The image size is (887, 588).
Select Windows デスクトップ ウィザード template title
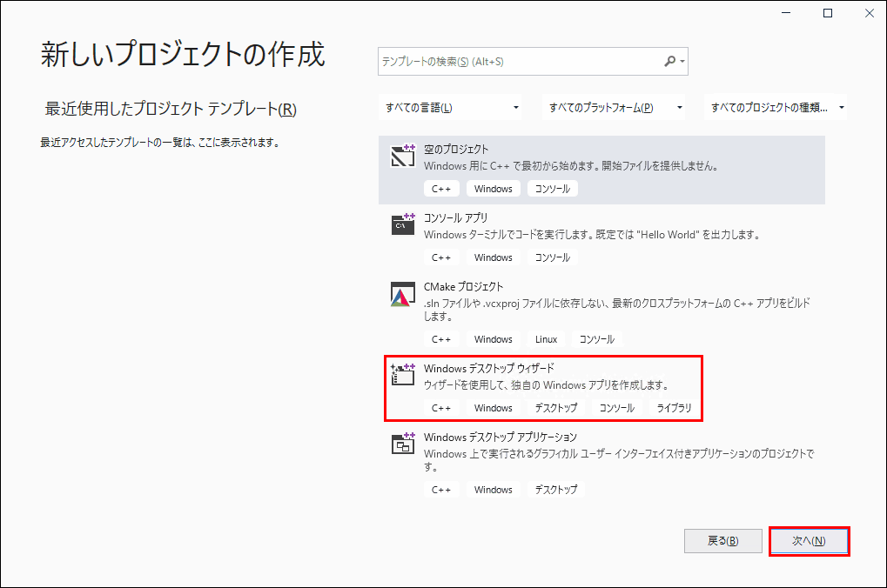tap(488, 368)
